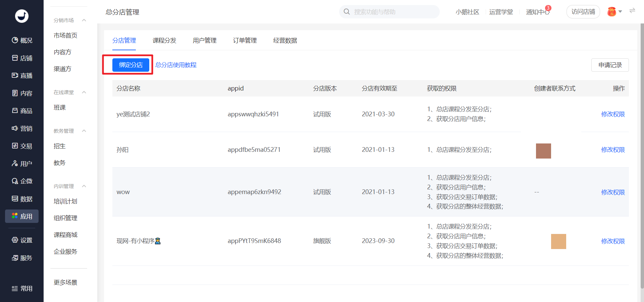The height and width of the screenshot is (302, 644).
Task: Switch to the 经营数据 tab
Action: pos(285,41)
